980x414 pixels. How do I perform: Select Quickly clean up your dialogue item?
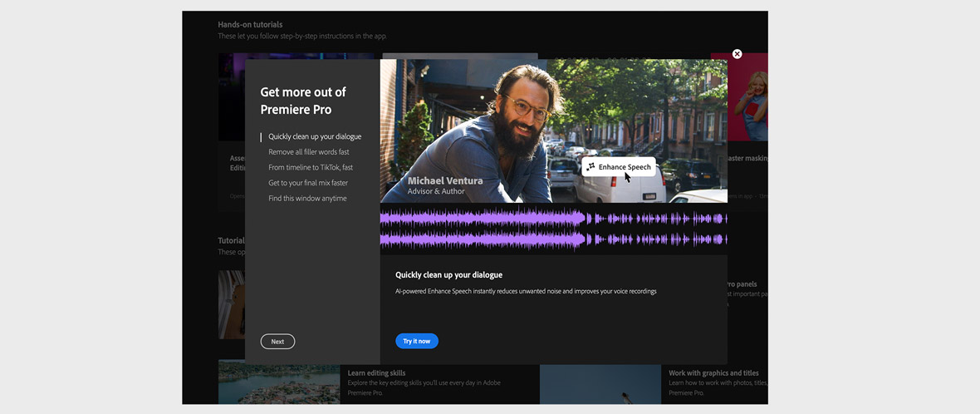tap(315, 136)
